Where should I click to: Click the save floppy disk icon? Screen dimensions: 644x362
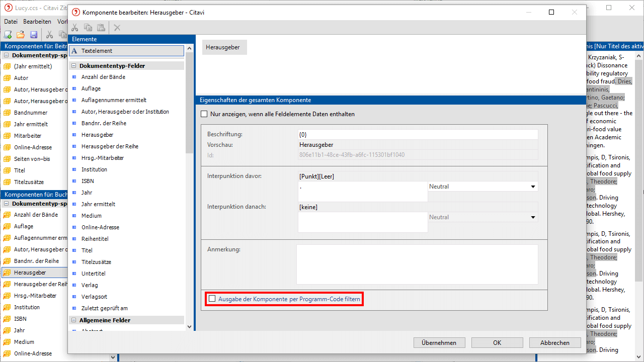point(34,35)
